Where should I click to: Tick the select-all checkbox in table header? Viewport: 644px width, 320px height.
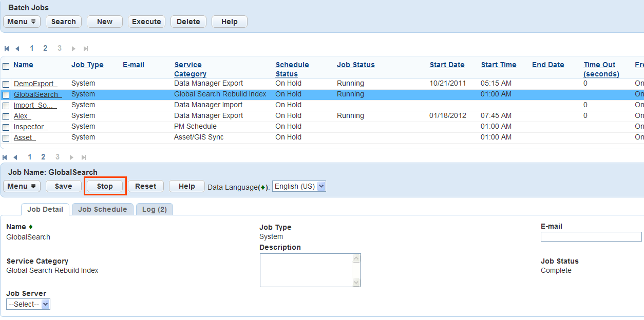click(6, 66)
